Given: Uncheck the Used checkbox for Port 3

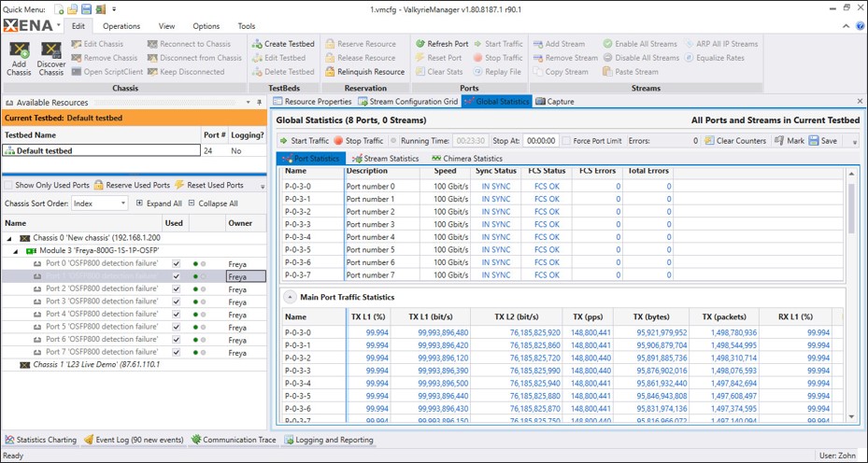Looking at the screenshot, I should (176, 302).
